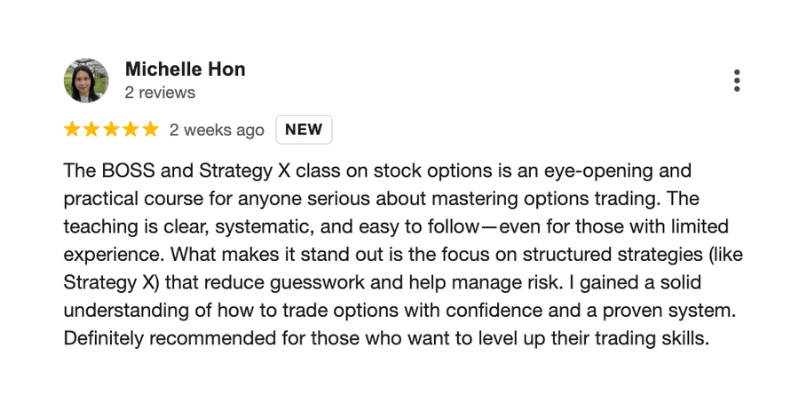Click the second gold rating star

click(x=91, y=130)
